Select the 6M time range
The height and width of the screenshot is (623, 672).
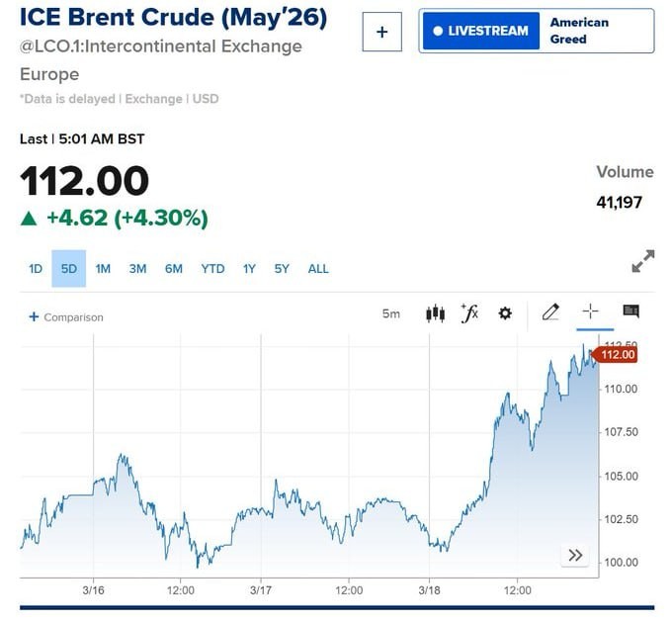[174, 269]
